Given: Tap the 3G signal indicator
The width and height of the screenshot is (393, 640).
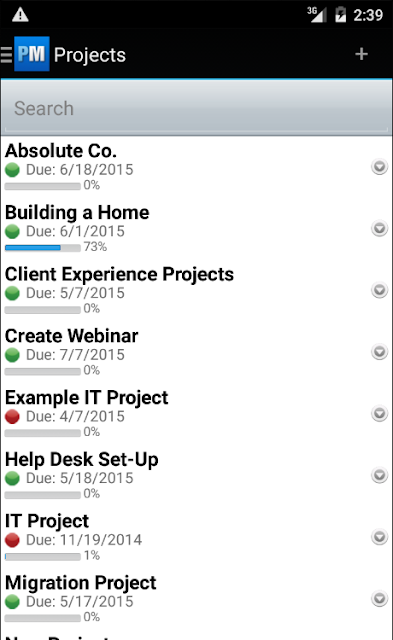Looking at the screenshot, I should pos(317,14).
